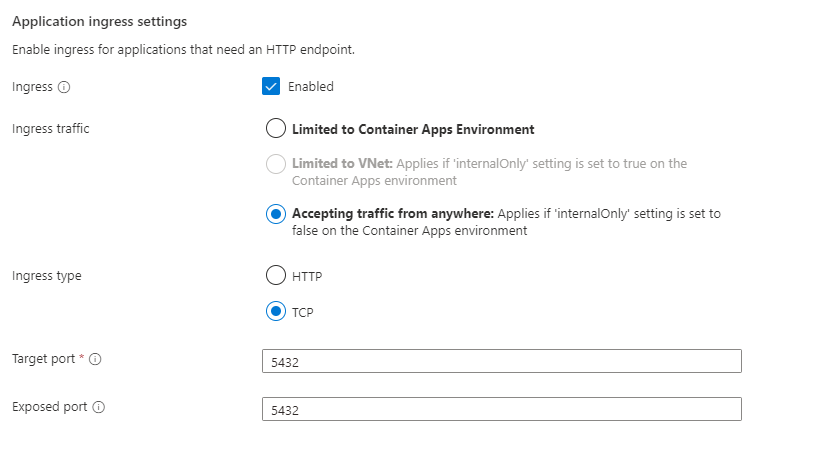Click the Exposed port info icon
The width and height of the screenshot is (830, 472).
[99, 407]
